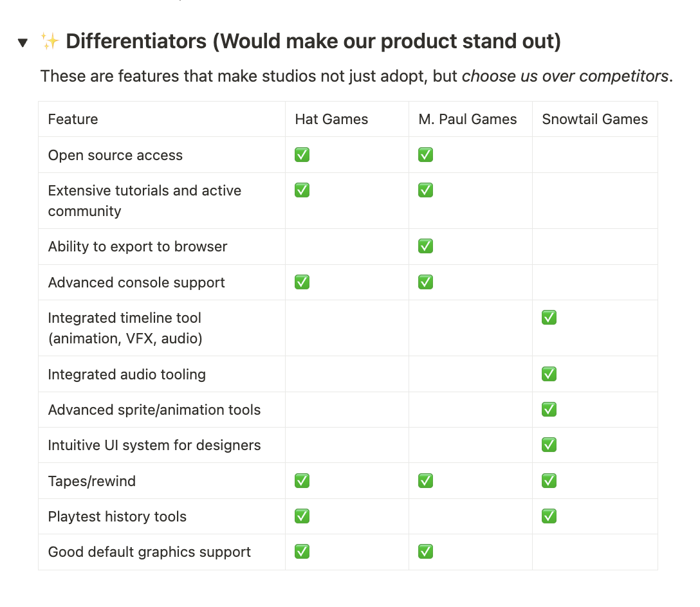This screenshot has width=700, height=607.
Task: Click Snowtail checkmark for Intuitive UI system
Action: (549, 444)
